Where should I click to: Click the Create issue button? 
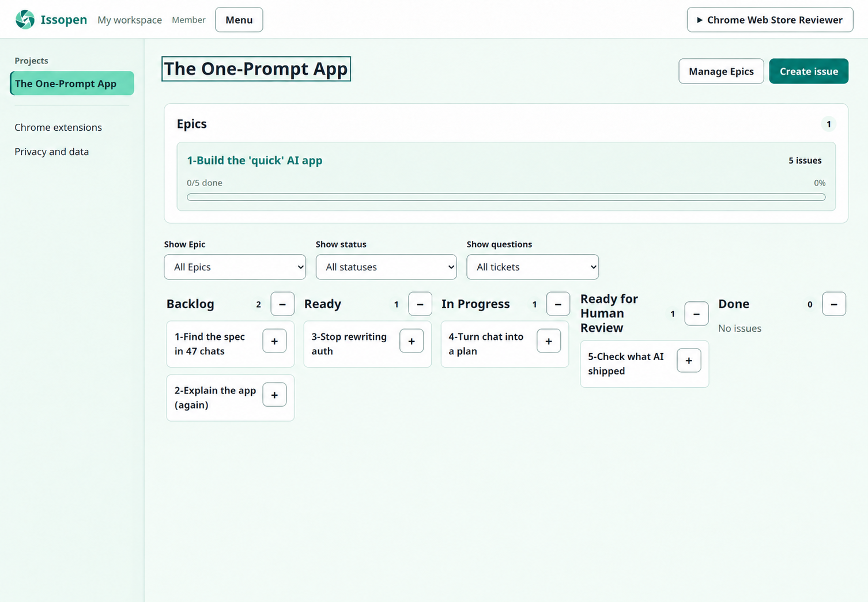809,71
